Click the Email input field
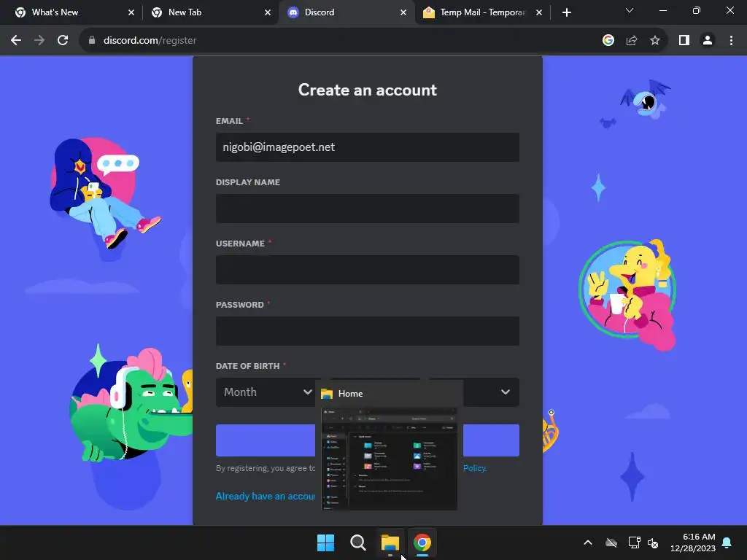The image size is (747, 560). 368,147
